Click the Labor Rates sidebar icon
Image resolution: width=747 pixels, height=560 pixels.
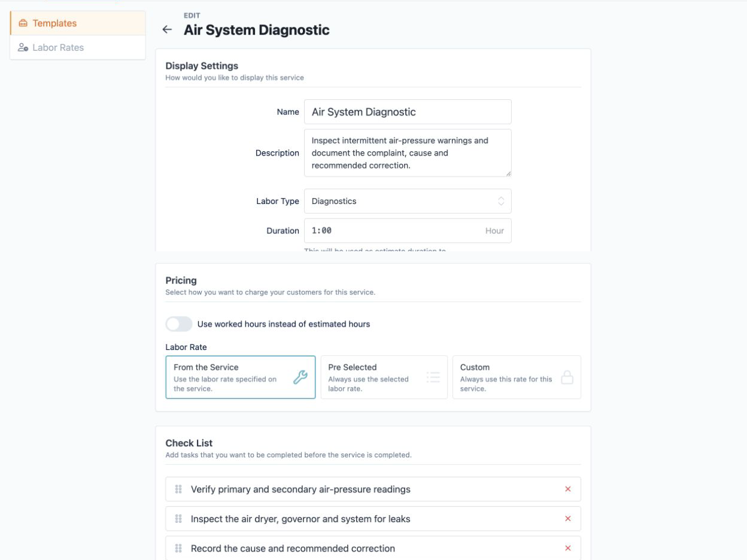(23, 47)
